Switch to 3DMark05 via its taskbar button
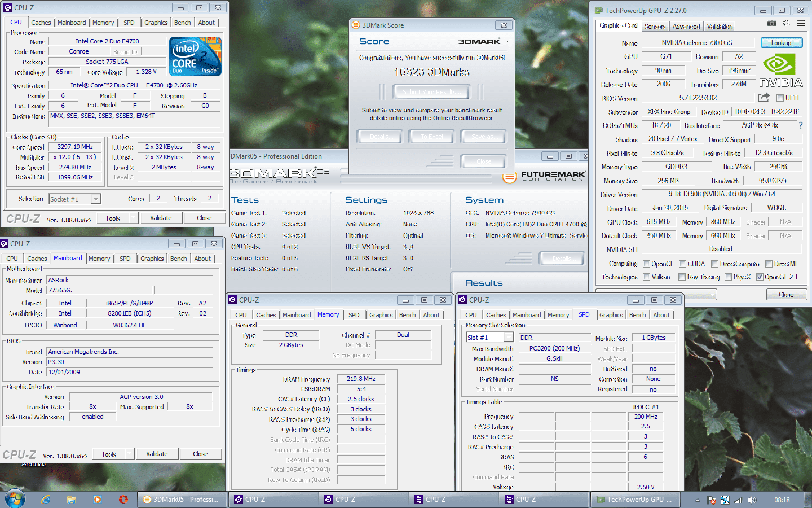The image size is (812, 508). 182,500
